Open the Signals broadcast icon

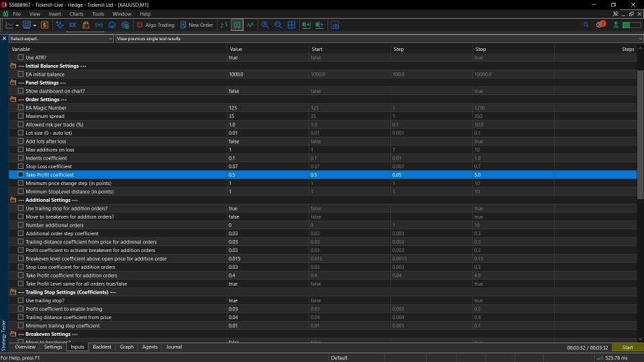pos(99,25)
